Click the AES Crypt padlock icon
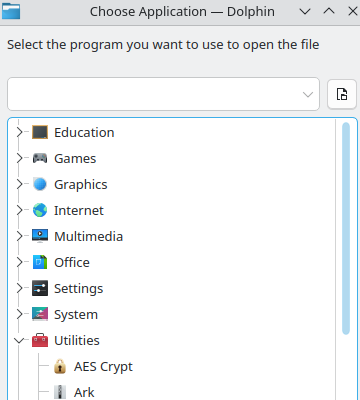360x400 pixels. [60, 366]
